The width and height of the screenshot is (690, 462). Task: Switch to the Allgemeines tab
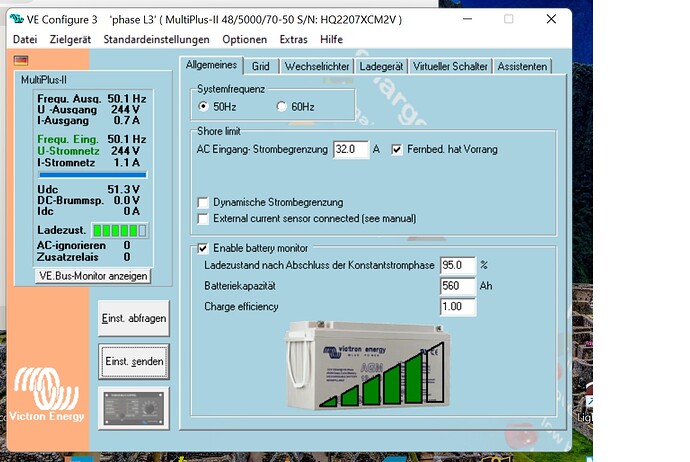coord(211,65)
